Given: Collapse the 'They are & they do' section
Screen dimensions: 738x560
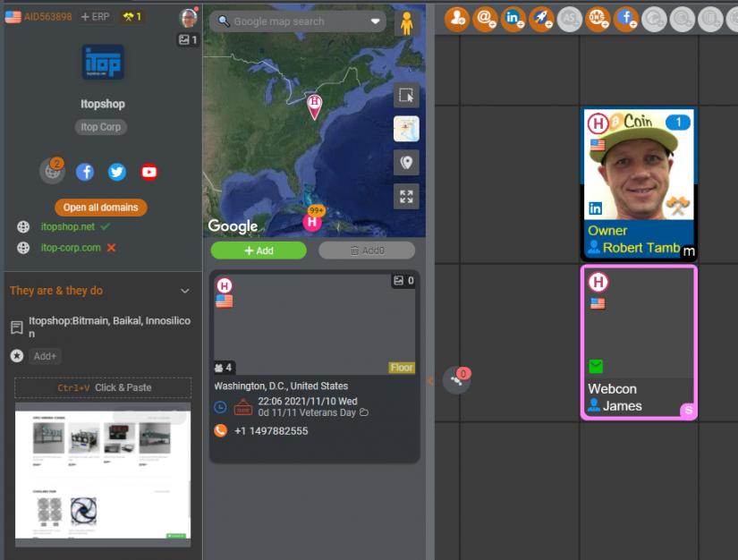Looking at the screenshot, I should (185, 291).
